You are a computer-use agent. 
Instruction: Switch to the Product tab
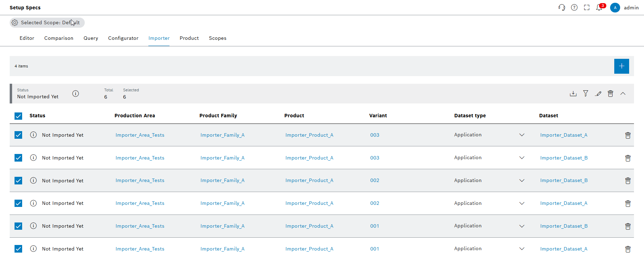(x=189, y=38)
